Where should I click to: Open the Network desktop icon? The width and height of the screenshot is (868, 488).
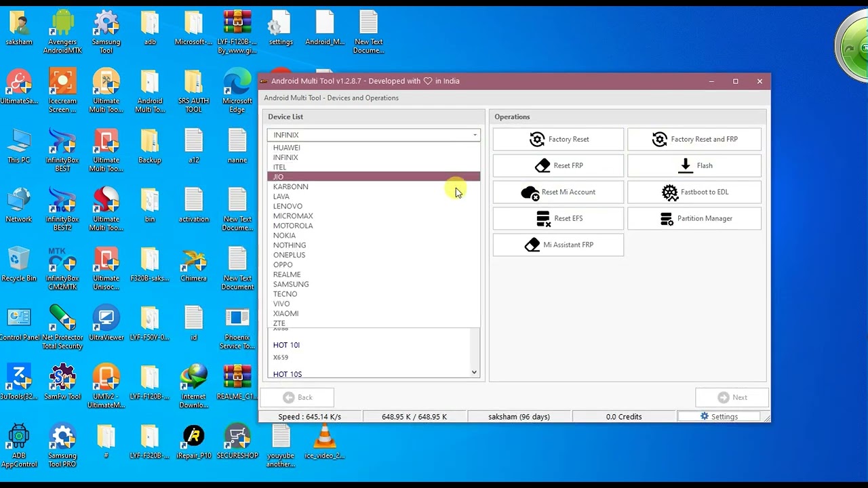click(18, 205)
